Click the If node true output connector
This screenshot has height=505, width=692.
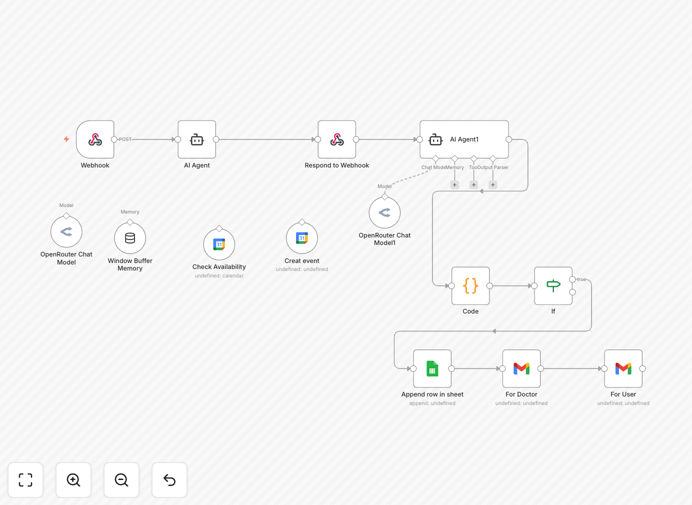[x=572, y=279]
